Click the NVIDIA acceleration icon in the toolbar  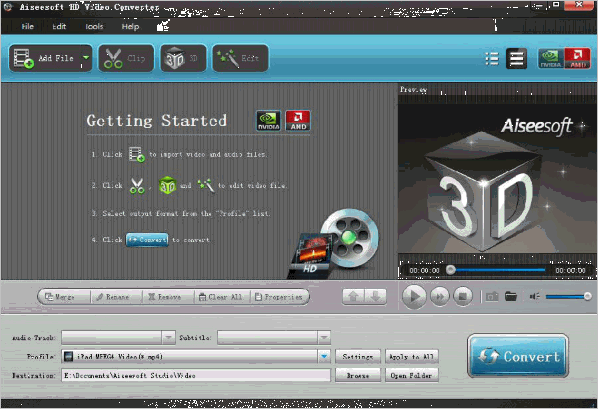tap(551, 59)
